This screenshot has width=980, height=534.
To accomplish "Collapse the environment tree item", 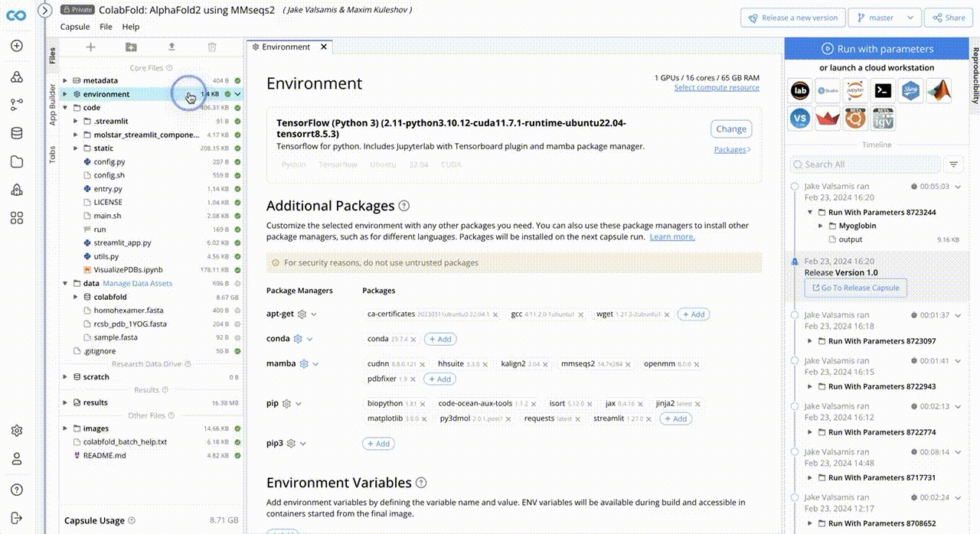I will click(x=64, y=93).
